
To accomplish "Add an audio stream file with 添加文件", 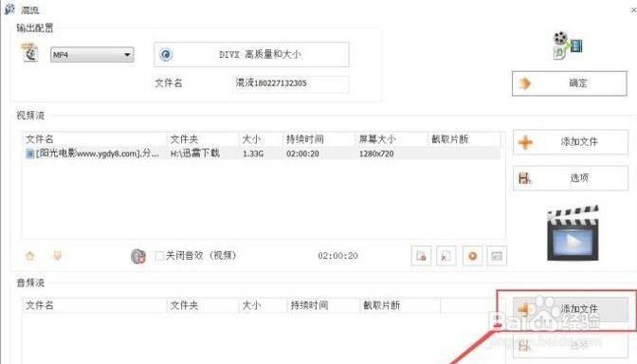I will [571, 309].
